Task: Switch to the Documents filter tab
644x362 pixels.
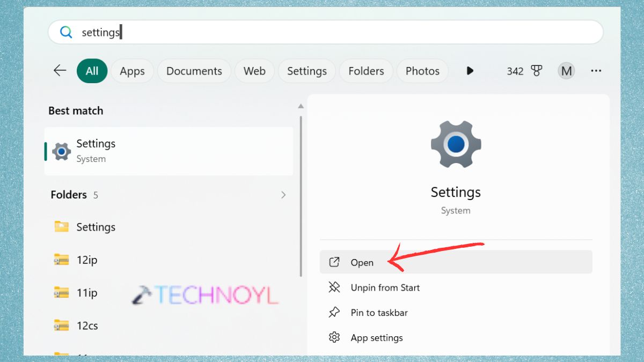Action: (x=194, y=70)
